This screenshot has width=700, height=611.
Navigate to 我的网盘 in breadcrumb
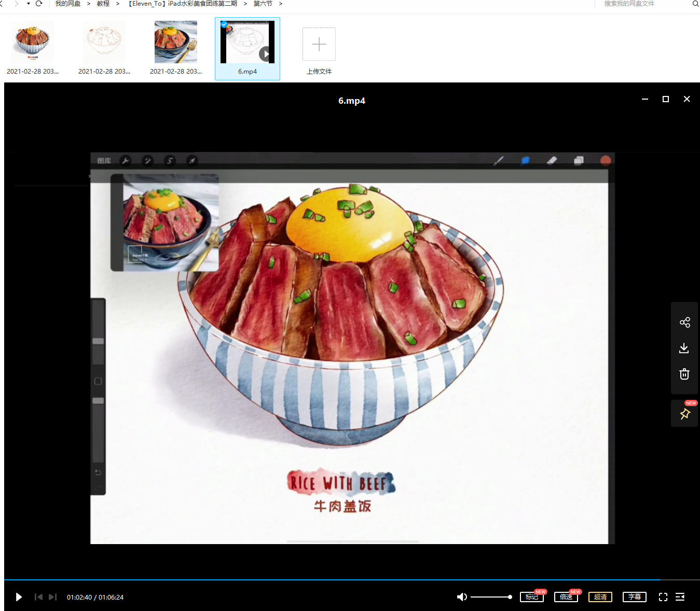pos(68,4)
